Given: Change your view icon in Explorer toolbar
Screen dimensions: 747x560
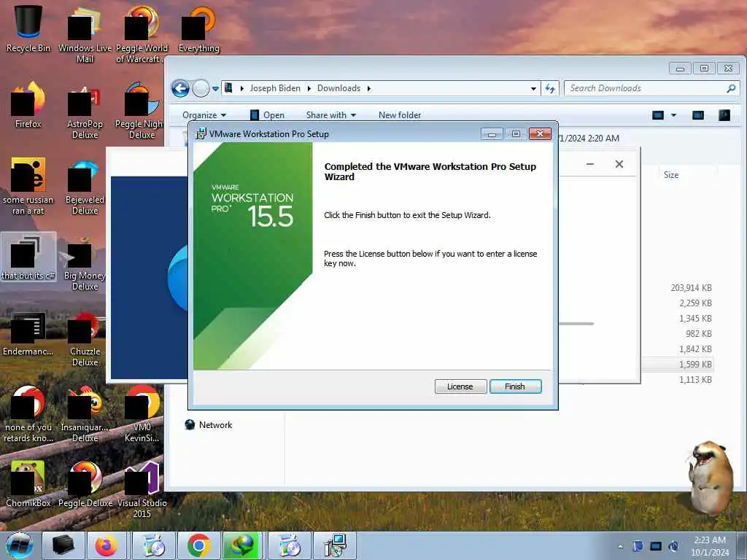Looking at the screenshot, I should 658,114.
